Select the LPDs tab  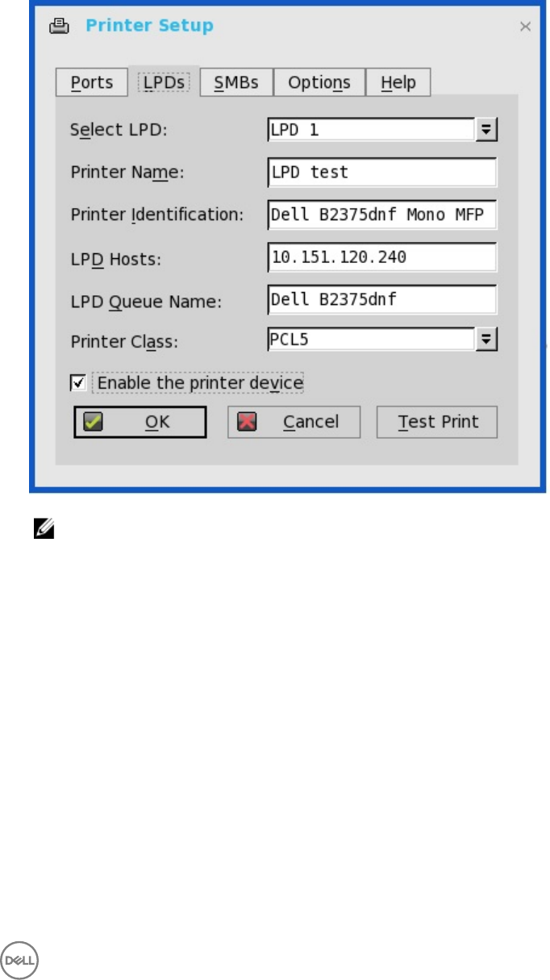[165, 82]
